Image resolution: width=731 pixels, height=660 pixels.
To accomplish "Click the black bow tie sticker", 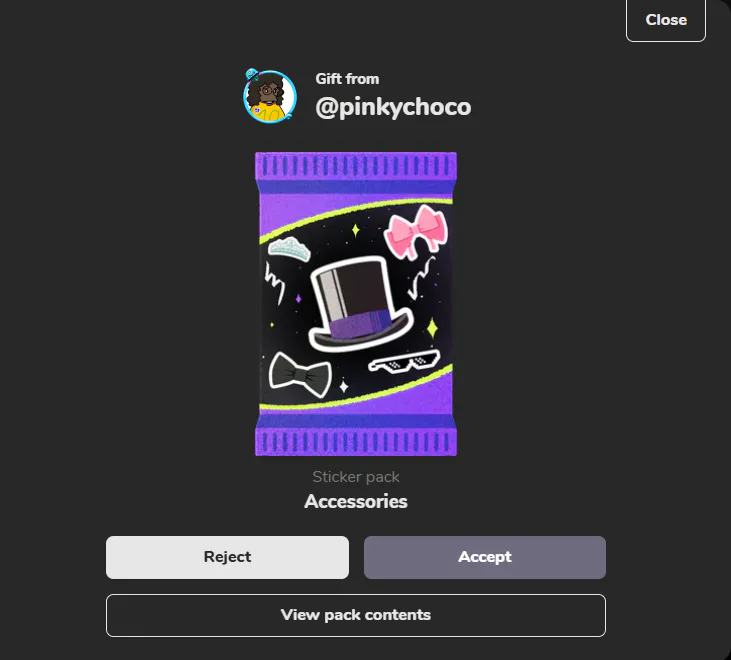I will (300, 375).
